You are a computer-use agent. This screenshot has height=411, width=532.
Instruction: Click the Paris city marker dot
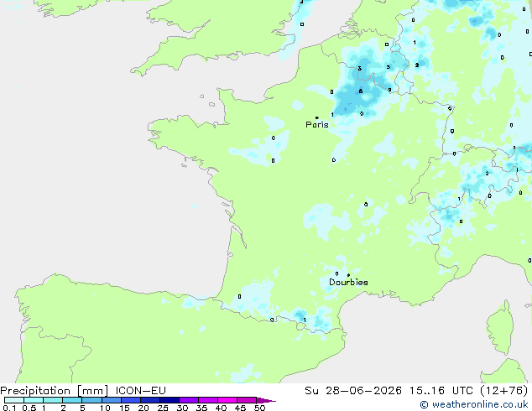tap(317, 118)
